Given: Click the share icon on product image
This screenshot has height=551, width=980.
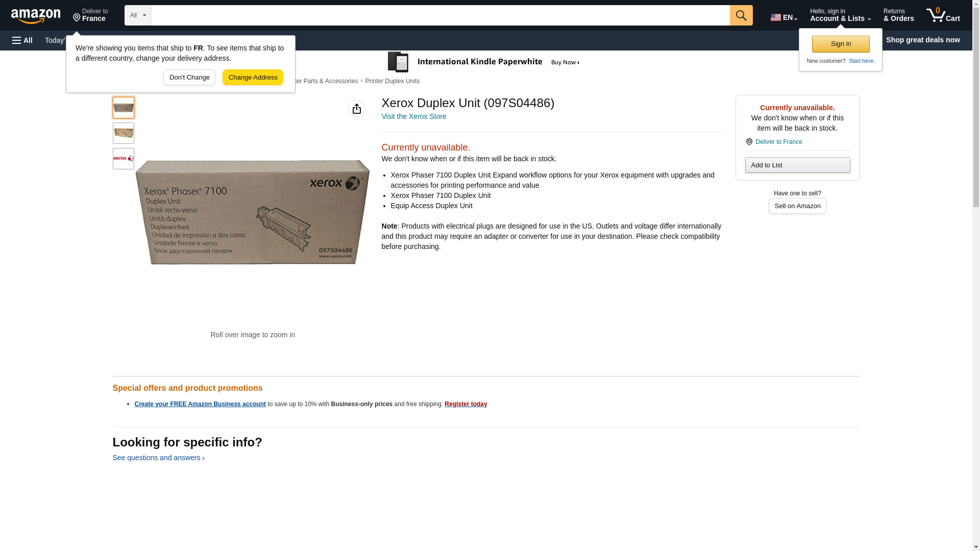Looking at the screenshot, I should (x=357, y=109).
